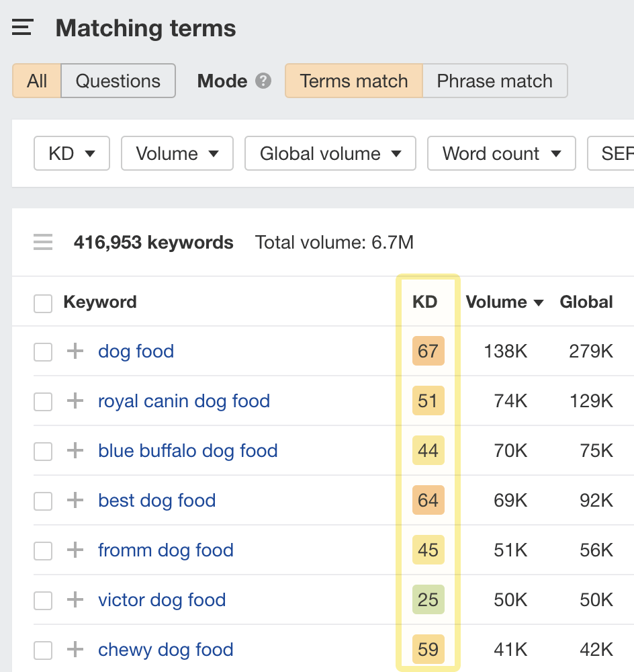Expand victor dog food row
The image size is (634, 672).
point(75,600)
